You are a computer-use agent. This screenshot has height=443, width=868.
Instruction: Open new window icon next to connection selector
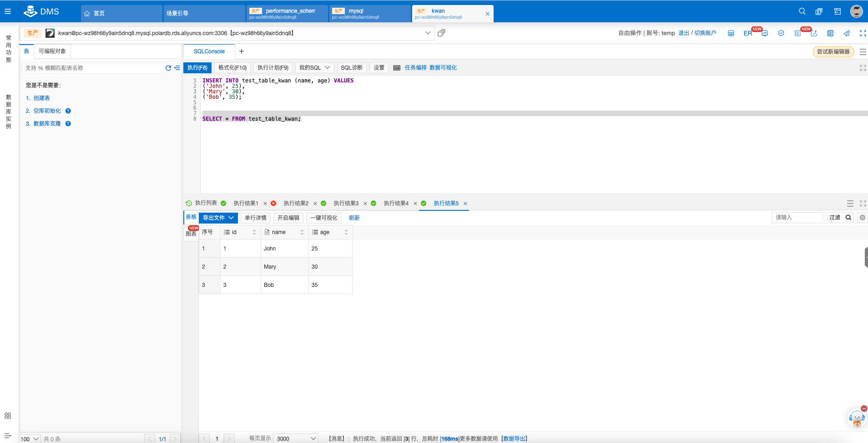coord(441,33)
